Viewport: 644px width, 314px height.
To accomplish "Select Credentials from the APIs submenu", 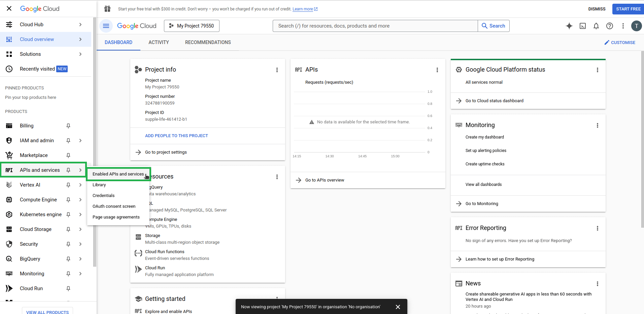I will coord(104,196).
